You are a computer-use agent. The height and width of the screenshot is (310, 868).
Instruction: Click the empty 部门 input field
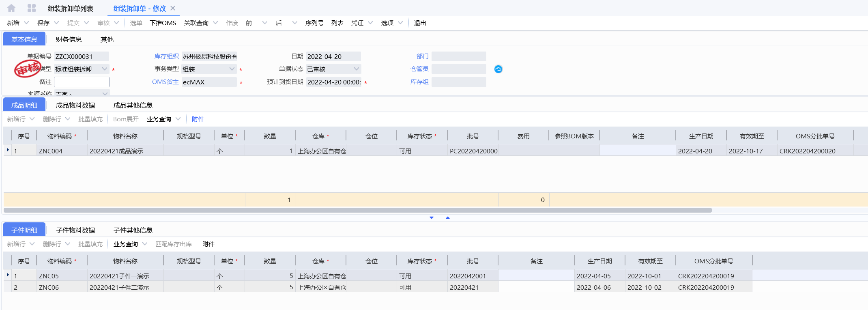pos(459,56)
